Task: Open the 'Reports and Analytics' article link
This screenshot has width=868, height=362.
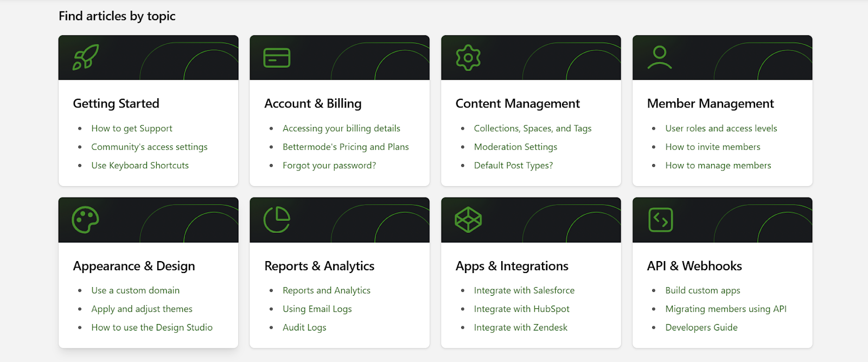Action: click(x=327, y=290)
